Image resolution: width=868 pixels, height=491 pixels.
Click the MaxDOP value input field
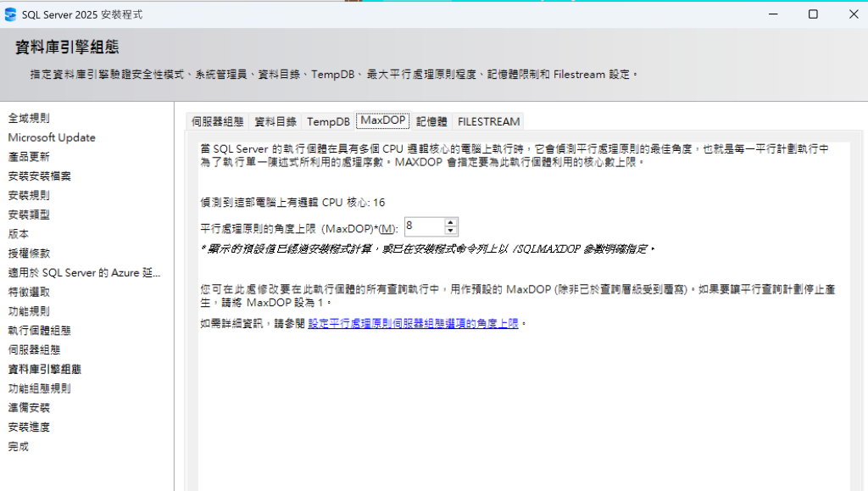point(425,226)
